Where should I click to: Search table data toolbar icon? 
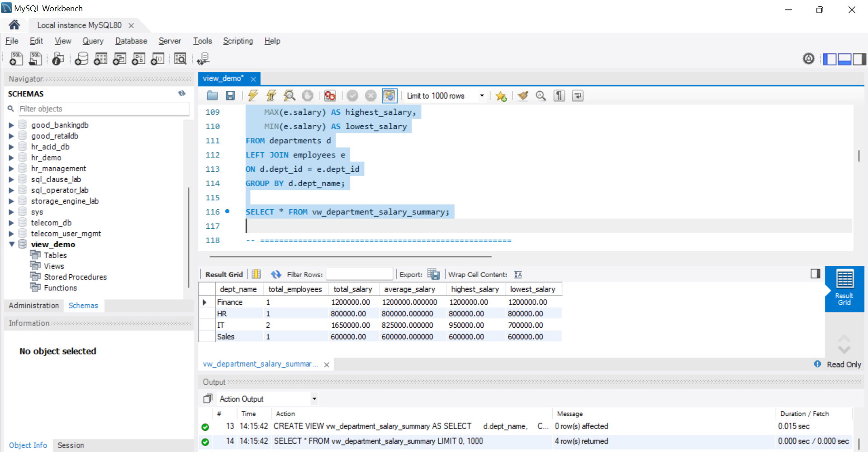180,59
